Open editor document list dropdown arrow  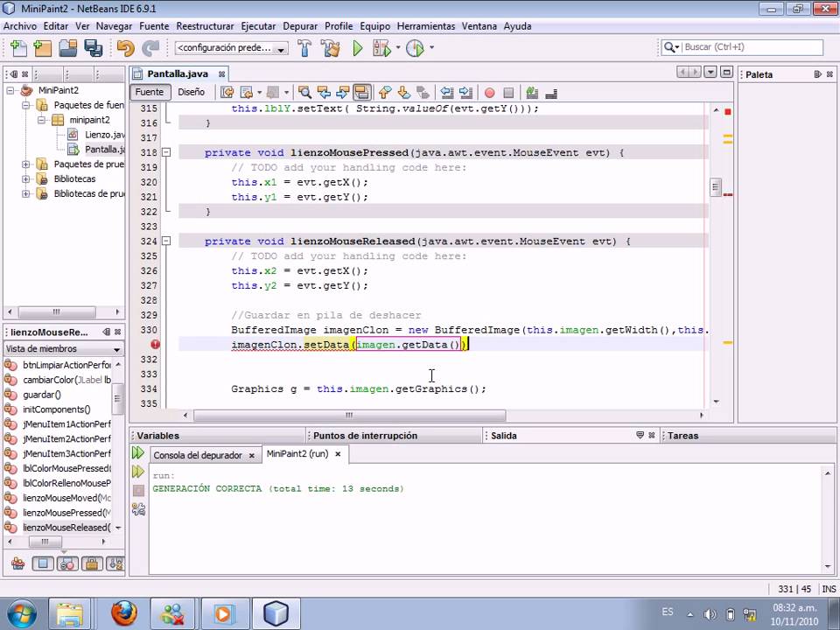pyautogui.click(x=710, y=72)
